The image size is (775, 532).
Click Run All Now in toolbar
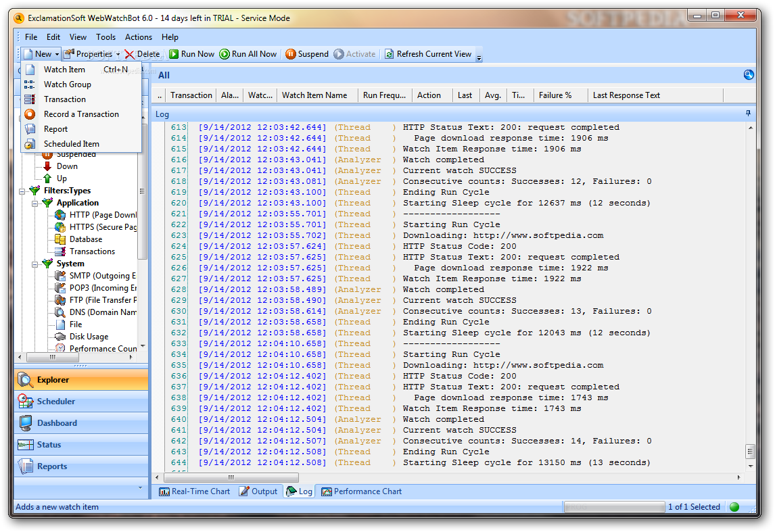pyautogui.click(x=248, y=54)
